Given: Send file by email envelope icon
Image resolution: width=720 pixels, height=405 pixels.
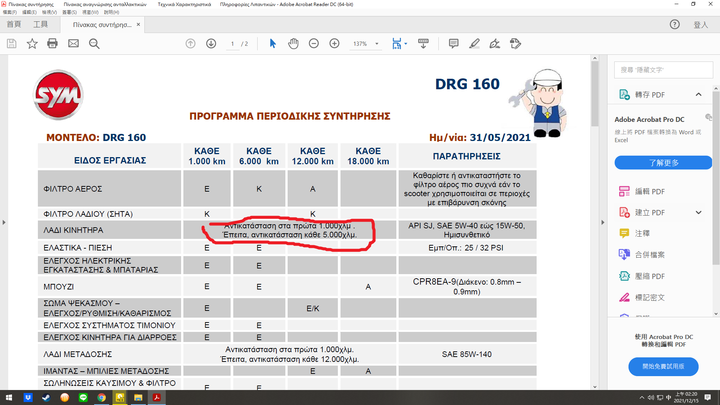Looking at the screenshot, I should coord(73,44).
